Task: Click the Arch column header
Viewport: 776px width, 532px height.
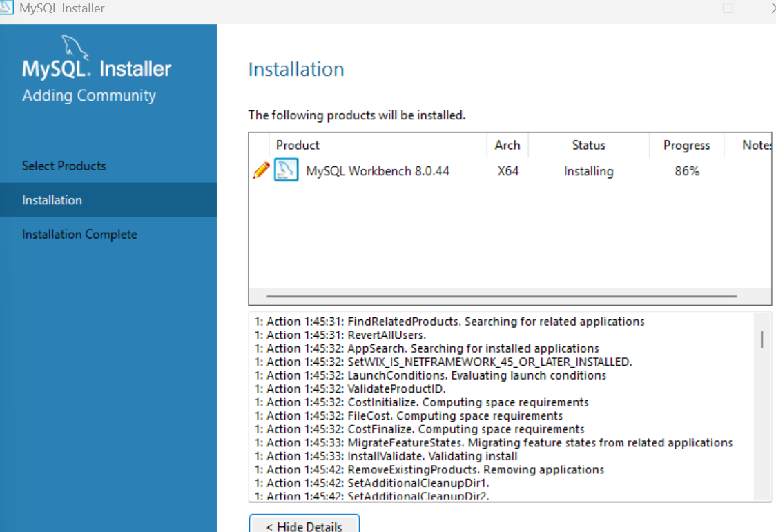Action: [507, 146]
